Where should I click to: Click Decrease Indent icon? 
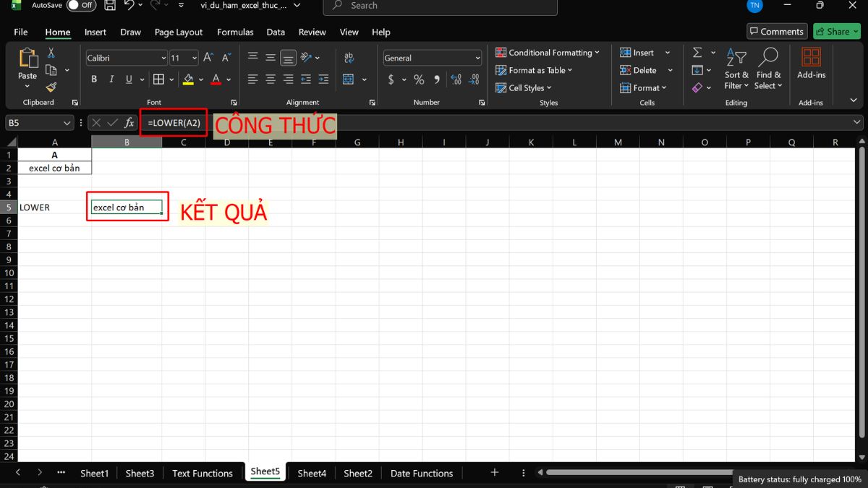pyautogui.click(x=307, y=80)
